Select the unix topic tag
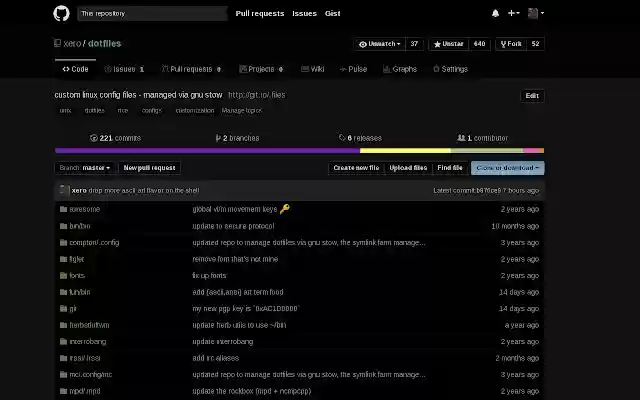The height and width of the screenshot is (400, 640). click(65, 111)
